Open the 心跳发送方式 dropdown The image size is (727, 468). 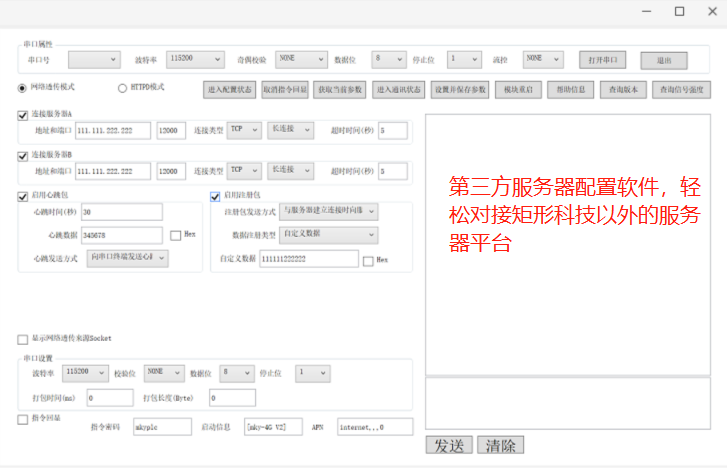point(128,258)
